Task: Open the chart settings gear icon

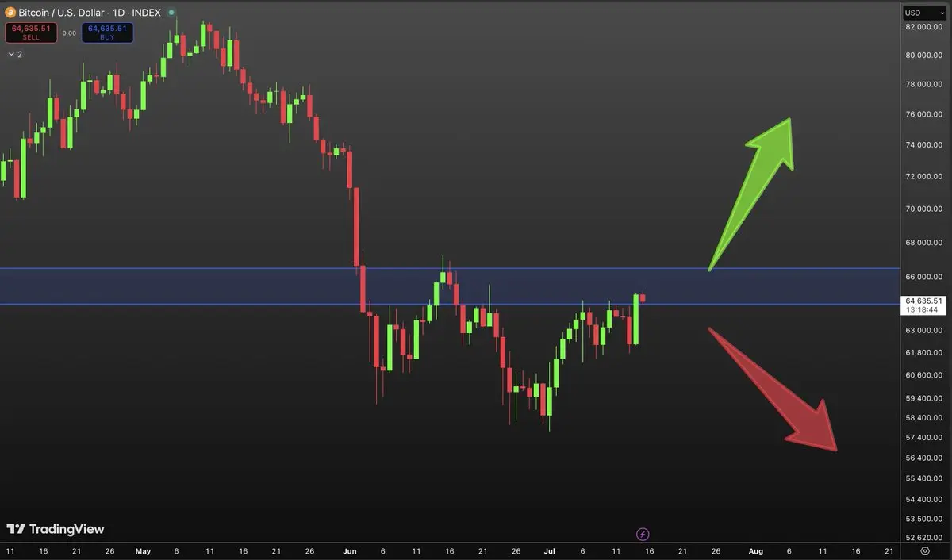Action: pyautogui.click(x=924, y=550)
